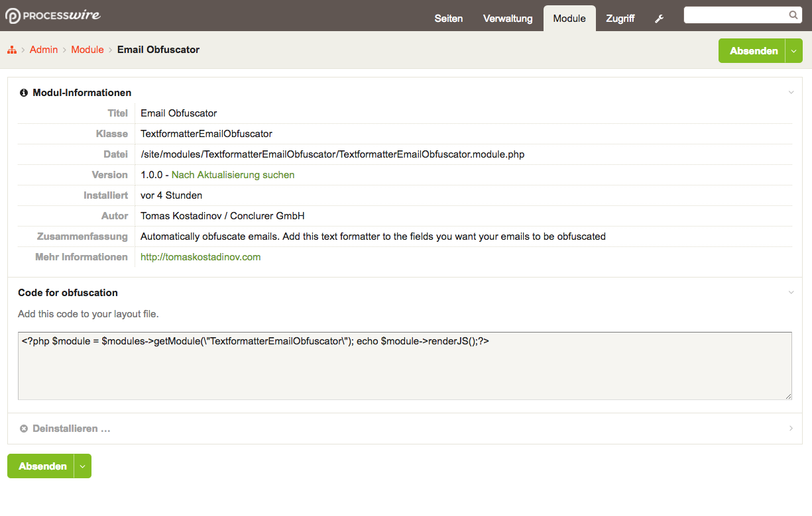
Task: Click inside the obfuscation code textarea
Action: [405, 366]
